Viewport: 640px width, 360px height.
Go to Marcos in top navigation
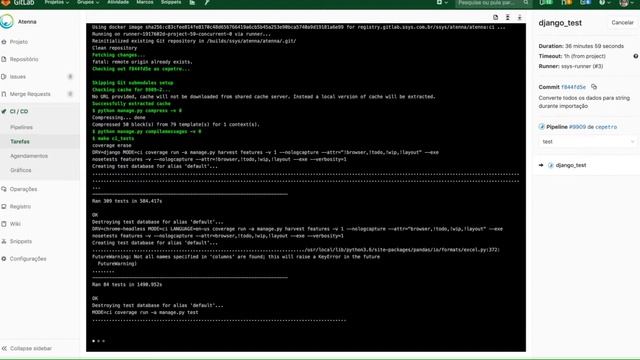click(x=144, y=2)
